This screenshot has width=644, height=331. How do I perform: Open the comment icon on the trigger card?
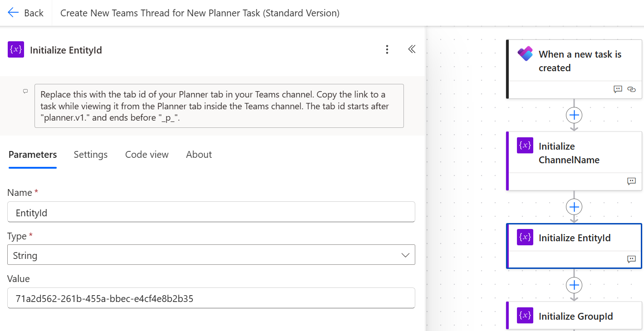(618, 90)
